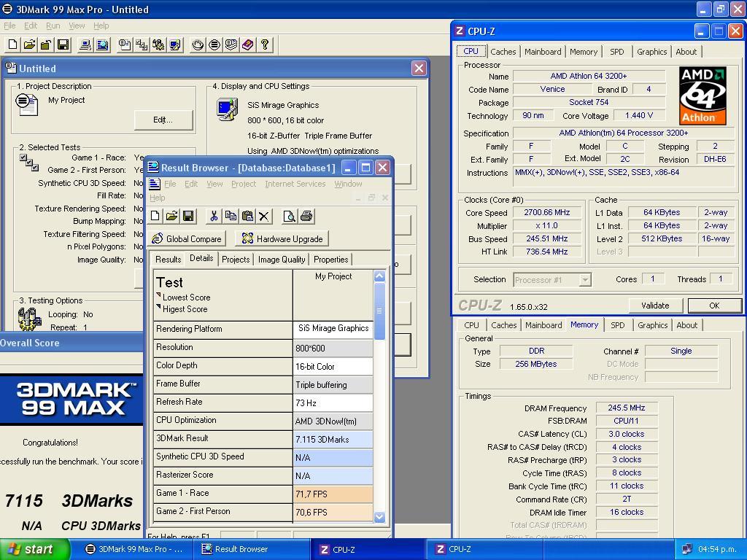Click the question mark help icon in 3DMark toolbar
The image size is (747, 560).
tap(264, 44)
